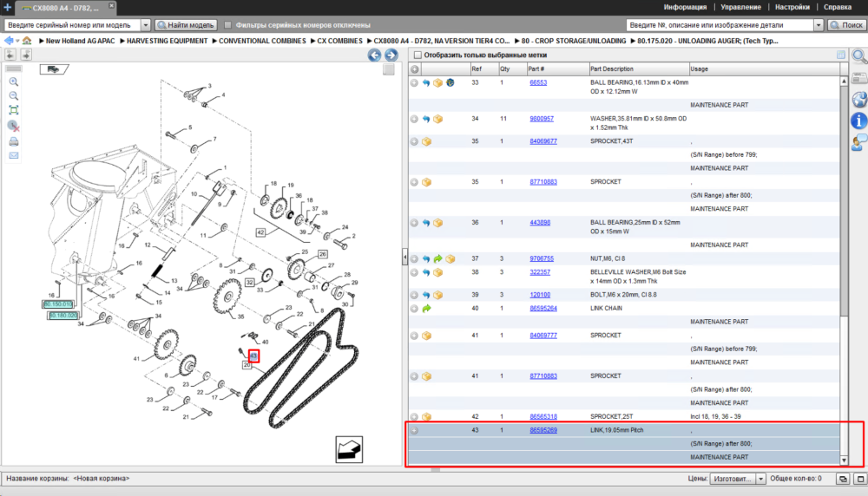The width and height of the screenshot is (868, 496).
Task: Toggle select-all round button in table header
Action: click(415, 69)
